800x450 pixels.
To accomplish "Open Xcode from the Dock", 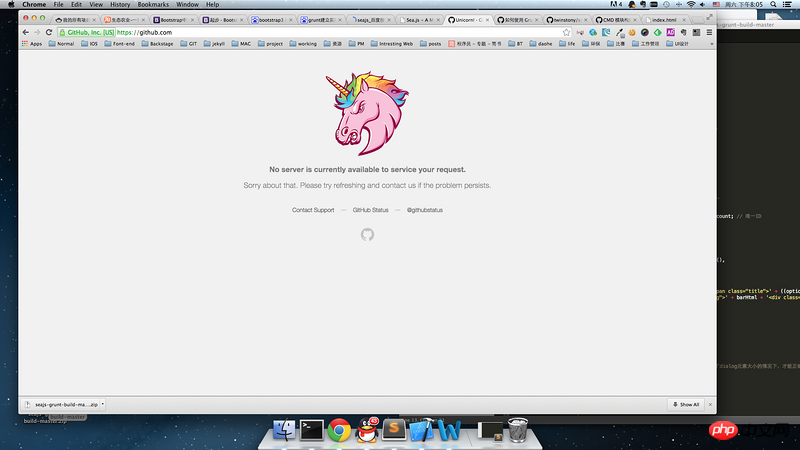I will (421, 430).
